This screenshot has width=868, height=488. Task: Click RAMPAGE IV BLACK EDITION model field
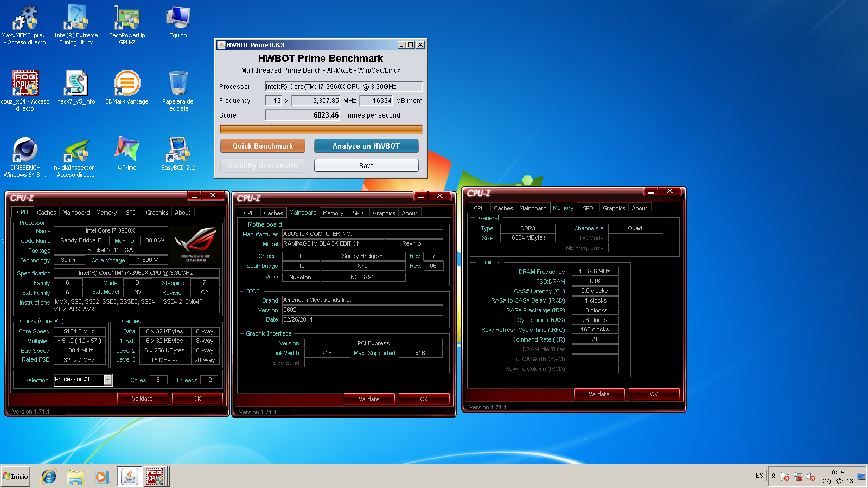(x=333, y=244)
